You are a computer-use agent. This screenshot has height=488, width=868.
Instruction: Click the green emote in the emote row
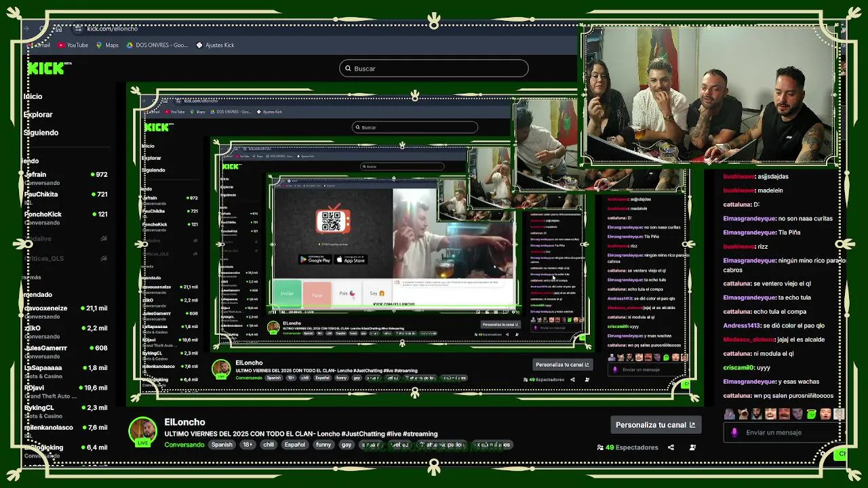pyautogui.click(x=812, y=414)
